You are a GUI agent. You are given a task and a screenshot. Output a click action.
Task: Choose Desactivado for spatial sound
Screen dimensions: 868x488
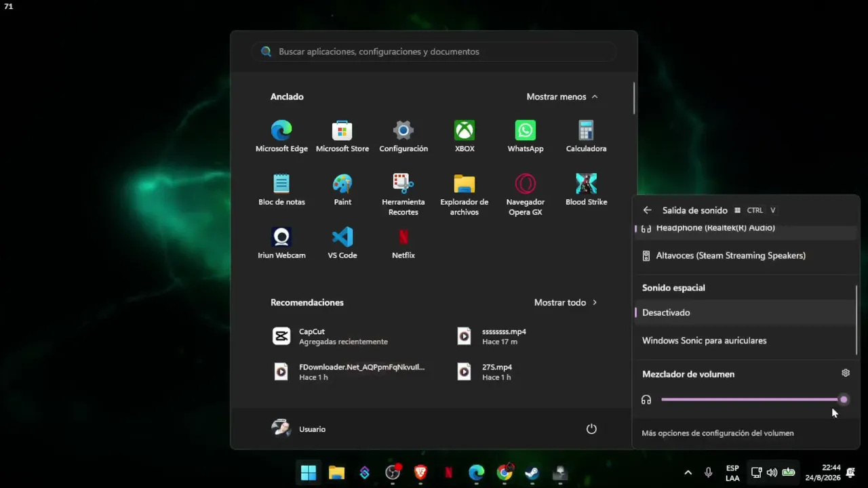pyautogui.click(x=746, y=312)
